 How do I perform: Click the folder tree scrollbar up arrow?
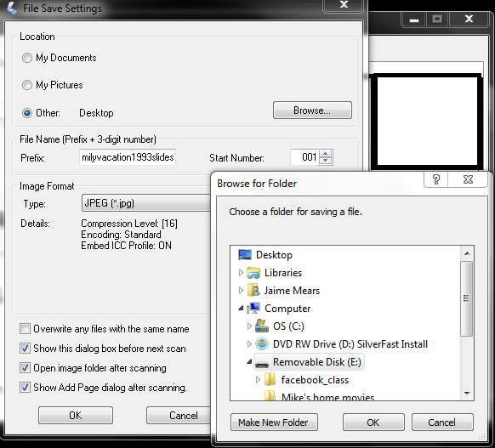(x=467, y=253)
